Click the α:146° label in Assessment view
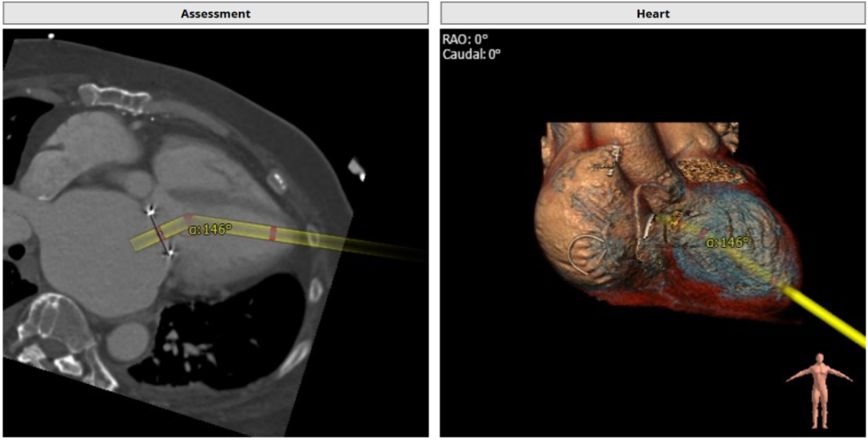This screenshot has height=440, width=868. point(210,230)
